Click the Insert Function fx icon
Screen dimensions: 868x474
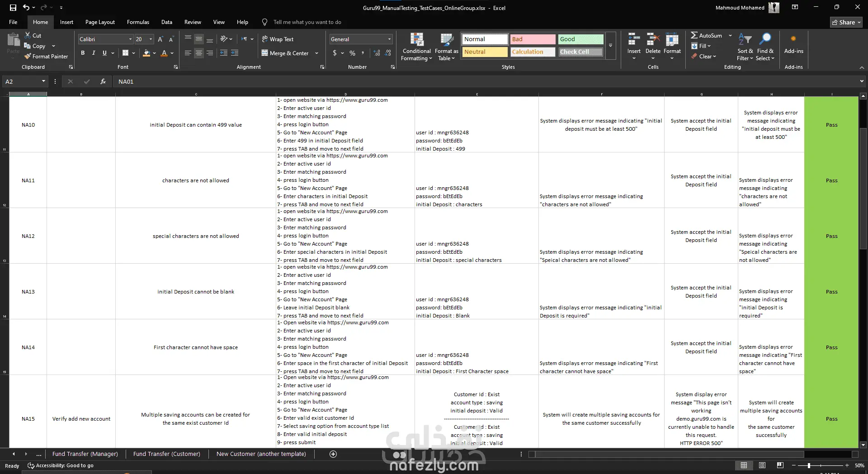click(x=103, y=81)
